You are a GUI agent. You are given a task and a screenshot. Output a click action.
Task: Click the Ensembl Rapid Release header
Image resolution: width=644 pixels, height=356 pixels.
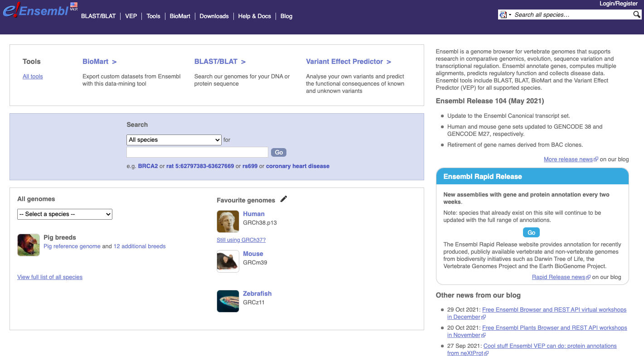(533, 176)
